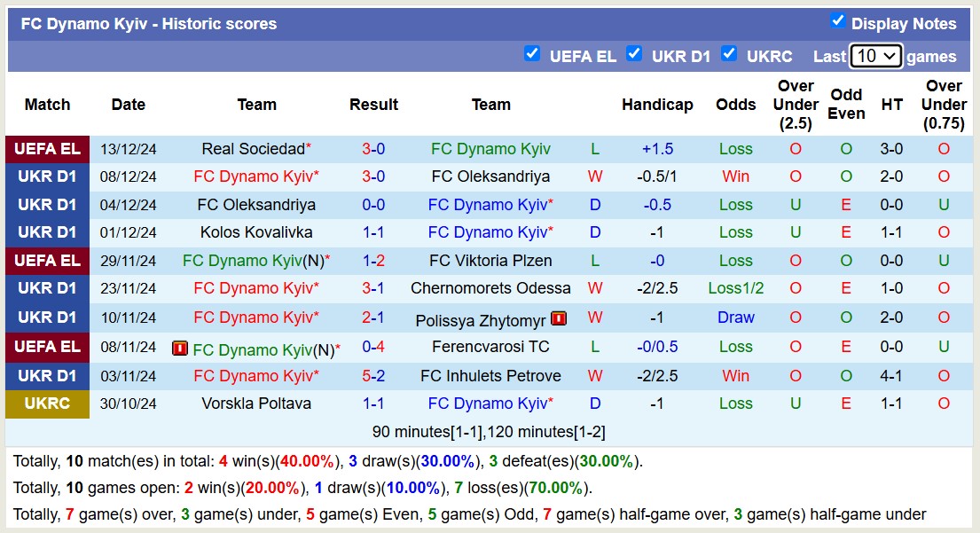Viewport: 980px width, 533px height.
Task: Open the Last games count dropdown
Action: coord(875,55)
